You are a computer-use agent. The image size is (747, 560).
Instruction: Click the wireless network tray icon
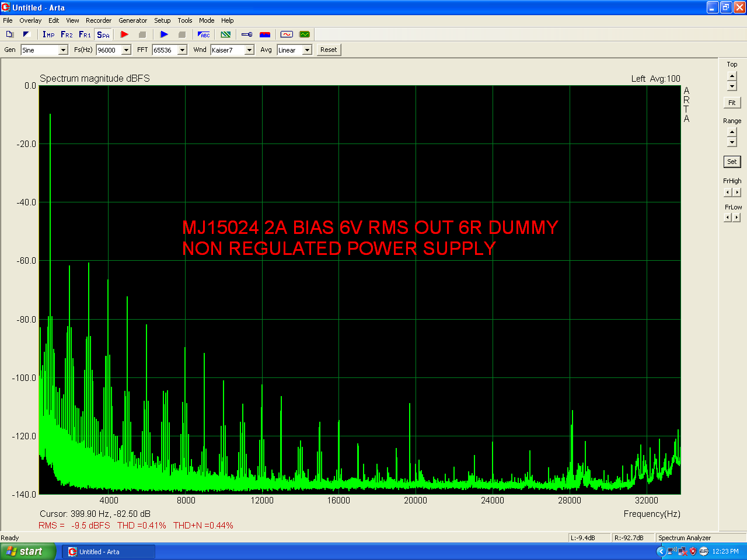tap(672, 551)
